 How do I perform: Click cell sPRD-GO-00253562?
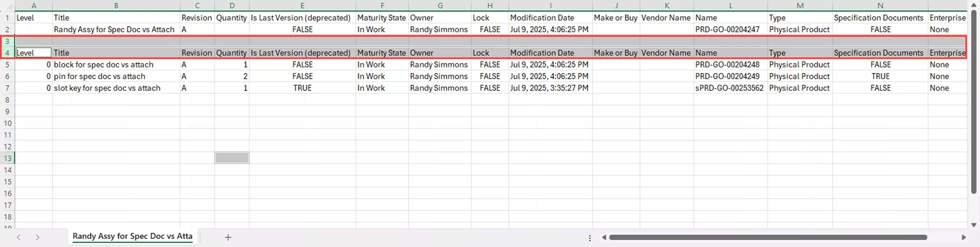pos(731,88)
